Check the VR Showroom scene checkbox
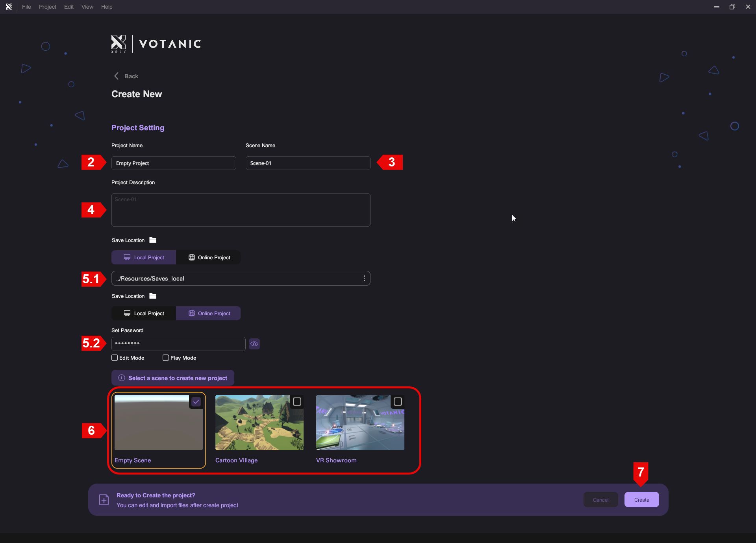The image size is (756, 543). pos(398,402)
